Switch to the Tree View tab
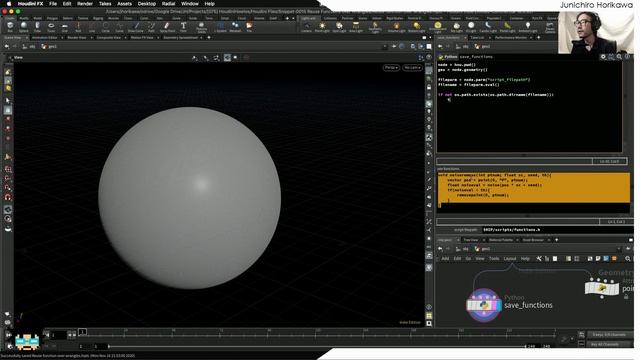The image size is (640, 360). point(471,240)
